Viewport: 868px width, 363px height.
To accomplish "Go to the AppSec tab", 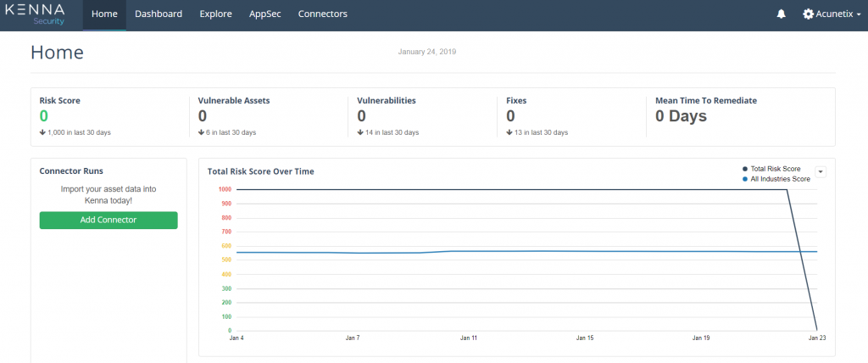I will [x=265, y=14].
